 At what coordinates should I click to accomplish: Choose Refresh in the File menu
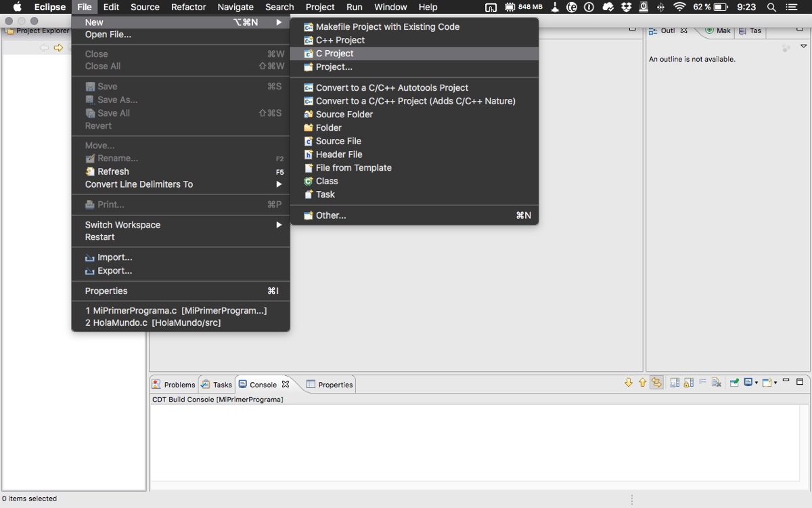coord(181,172)
